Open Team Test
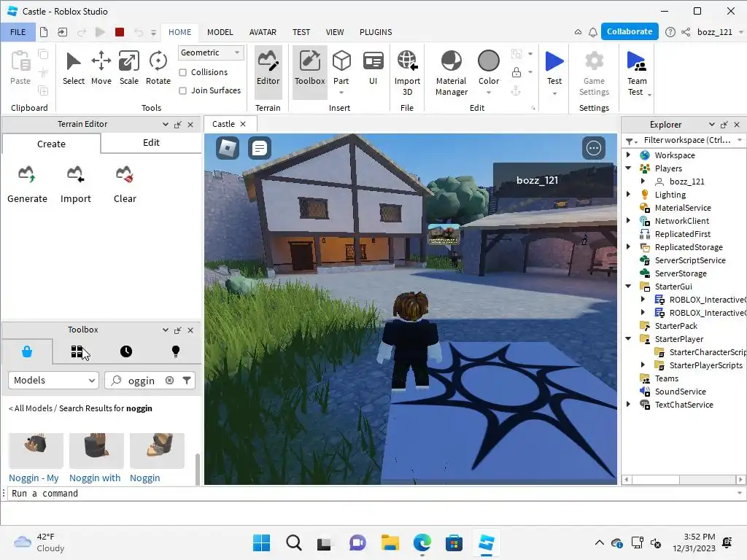Viewport: 747px width, 560px height. pyautogui.click(x=637, y=73)
